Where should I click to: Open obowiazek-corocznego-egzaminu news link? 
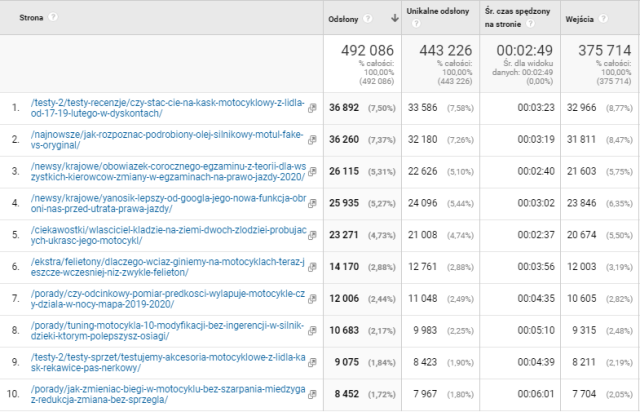click(168, 172)
